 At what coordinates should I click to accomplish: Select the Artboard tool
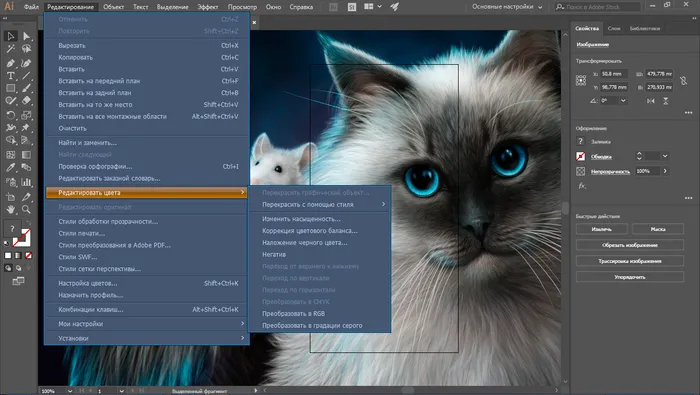coord(11,197)
